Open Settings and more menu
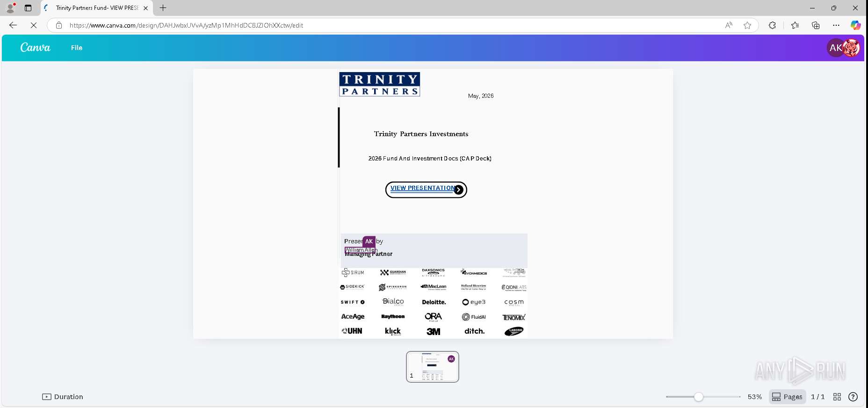Viewport: 868px width, 408px height. click(x=836, y=25)
